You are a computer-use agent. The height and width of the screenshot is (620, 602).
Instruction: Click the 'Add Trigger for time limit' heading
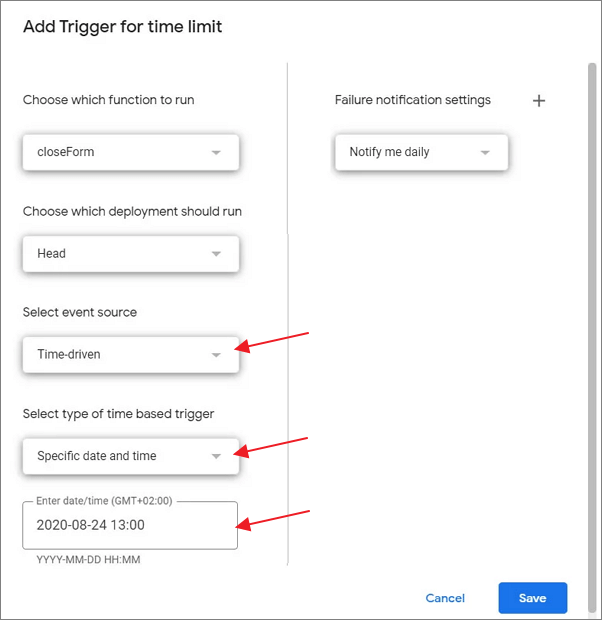tap(123, 27)
